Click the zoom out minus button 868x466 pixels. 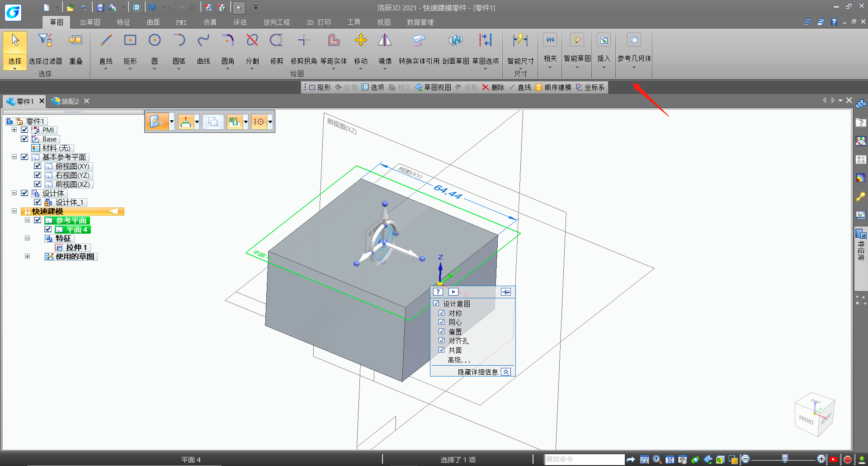pos(745,459)
